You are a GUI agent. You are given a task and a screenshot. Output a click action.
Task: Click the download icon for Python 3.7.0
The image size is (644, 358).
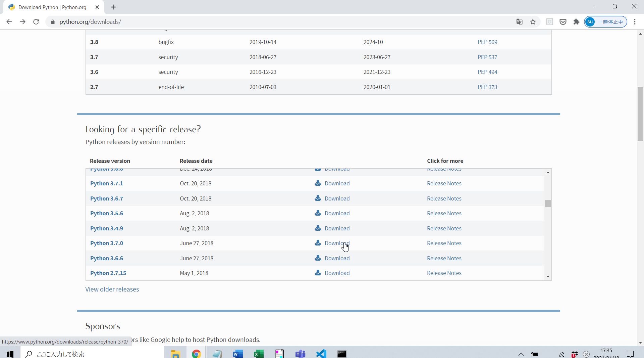[318, 243]
